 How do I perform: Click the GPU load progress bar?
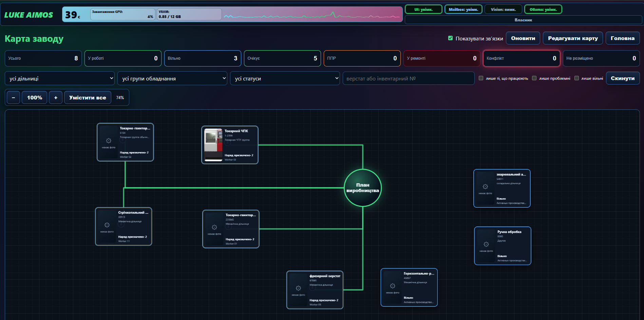[123, 14]
